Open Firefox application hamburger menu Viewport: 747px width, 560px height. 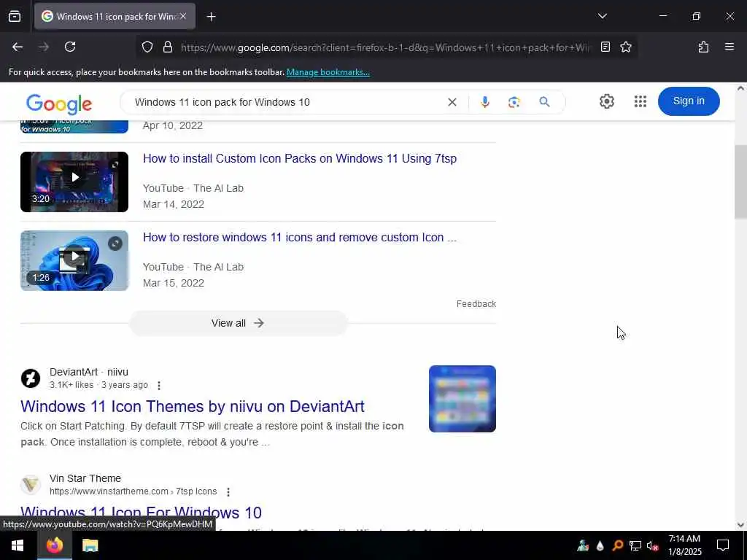point(729,47)
